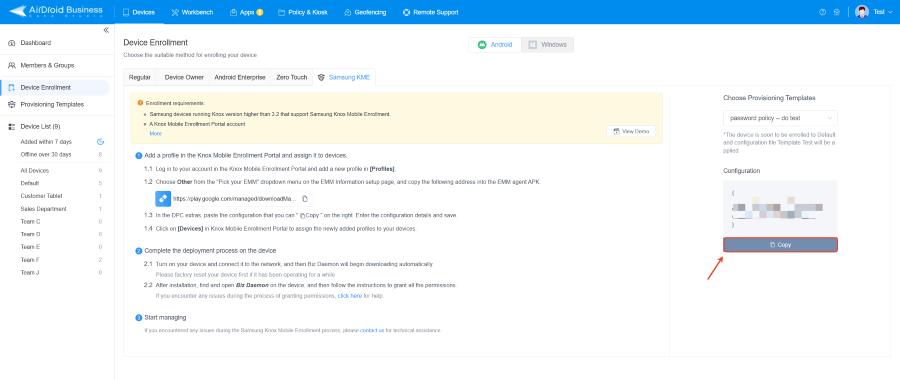
Task: Open Remote Support in top navigation
Action: [430, 12]
